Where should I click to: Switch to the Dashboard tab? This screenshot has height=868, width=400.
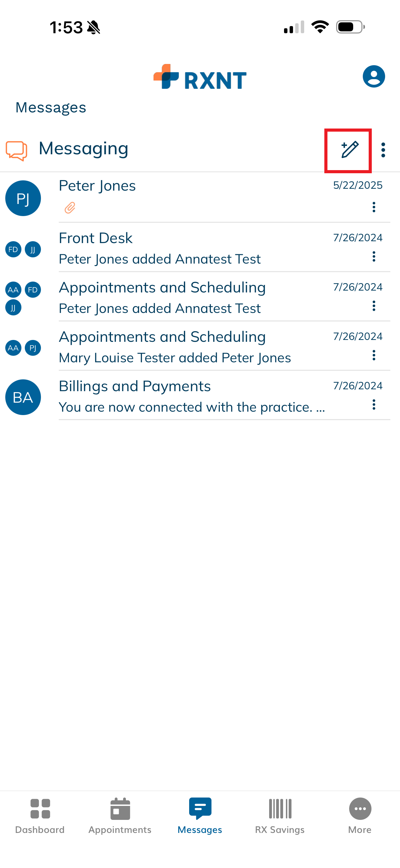coord(40,815)
